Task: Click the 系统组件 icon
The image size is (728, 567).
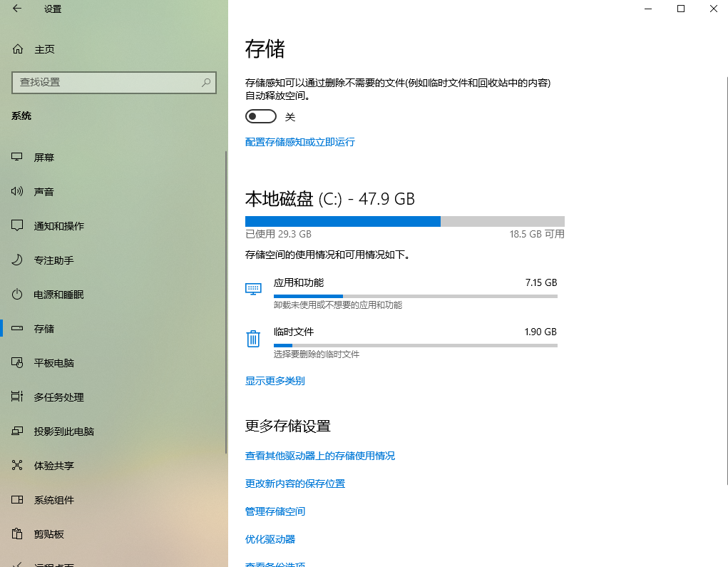Action: pyautogui.click(x=16, y=500)
